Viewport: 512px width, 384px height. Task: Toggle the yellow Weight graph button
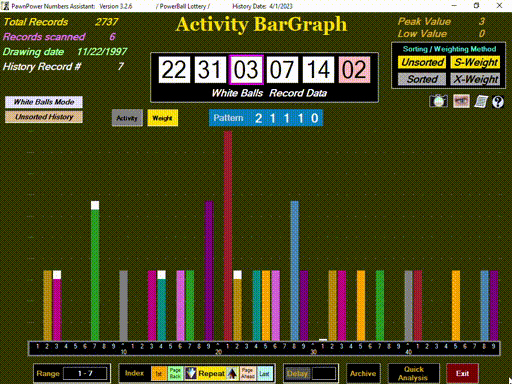[x=163, y=118]
